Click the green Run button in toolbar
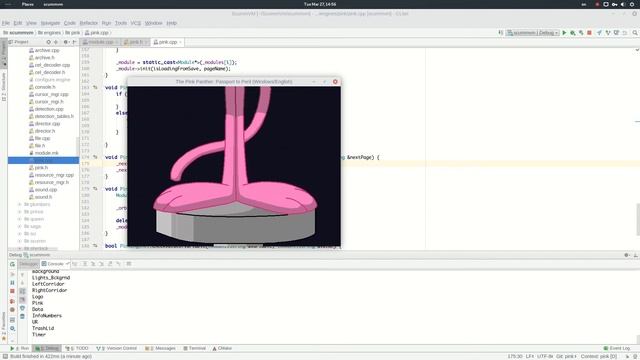Viewport: 640px width, 360px height. [x=564, y=33]
